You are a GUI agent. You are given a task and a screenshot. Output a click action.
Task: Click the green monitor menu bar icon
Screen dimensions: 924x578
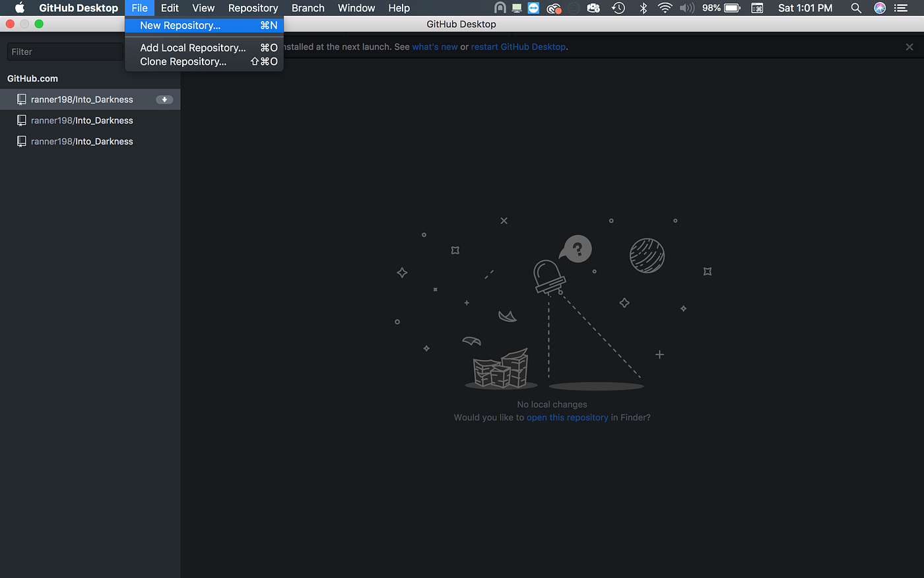pos(517,8)
